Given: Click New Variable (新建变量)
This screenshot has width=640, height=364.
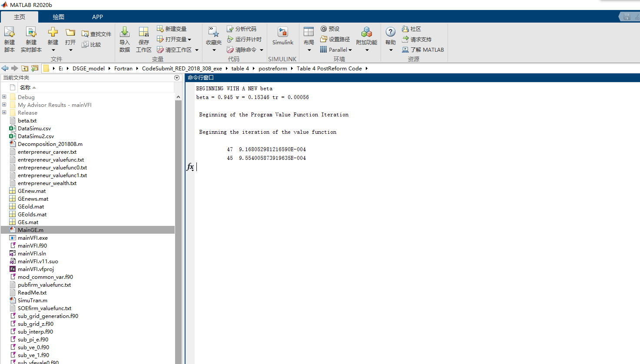Looking at the screenshot, I should click(172, 29).
